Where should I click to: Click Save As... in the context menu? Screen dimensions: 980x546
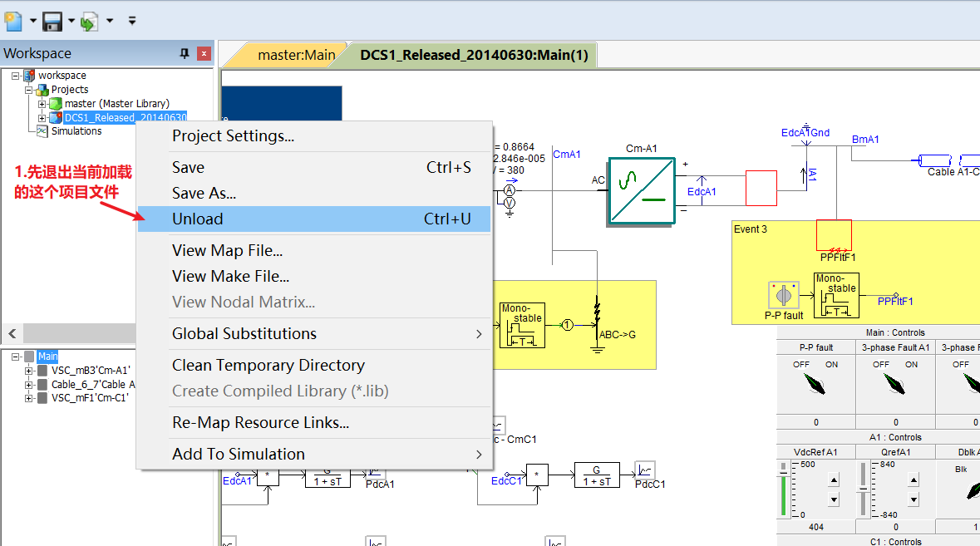[x=313, y=193]
